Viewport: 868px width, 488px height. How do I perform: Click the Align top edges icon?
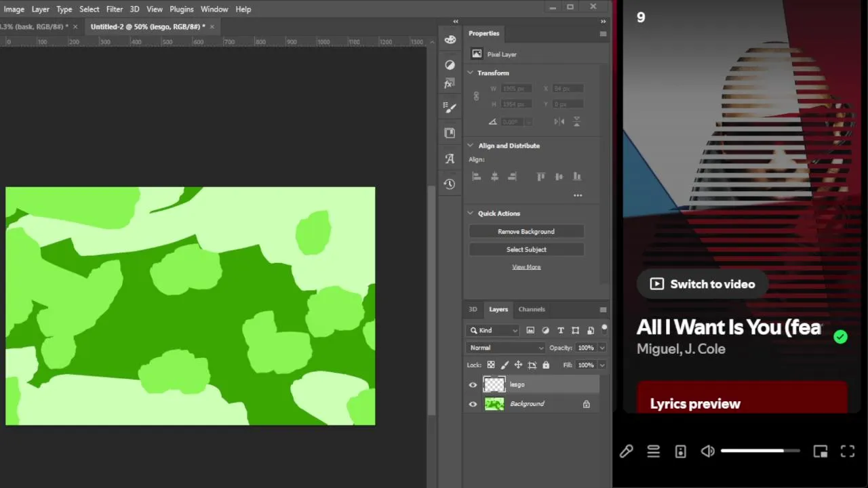pyautogui.click(x=540, y=176)
